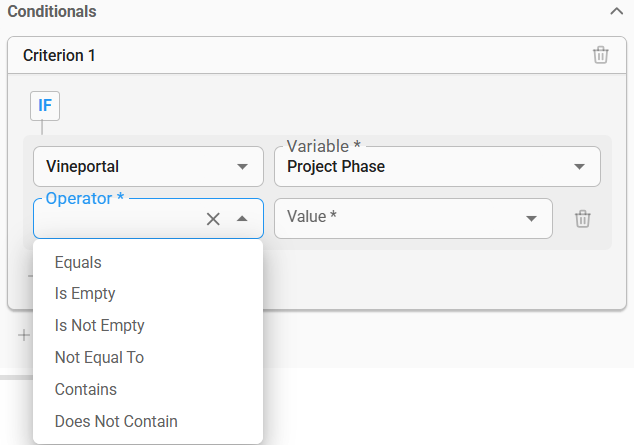Choose the Contains operator
634x445 pixels.
[x=86, y=389]
